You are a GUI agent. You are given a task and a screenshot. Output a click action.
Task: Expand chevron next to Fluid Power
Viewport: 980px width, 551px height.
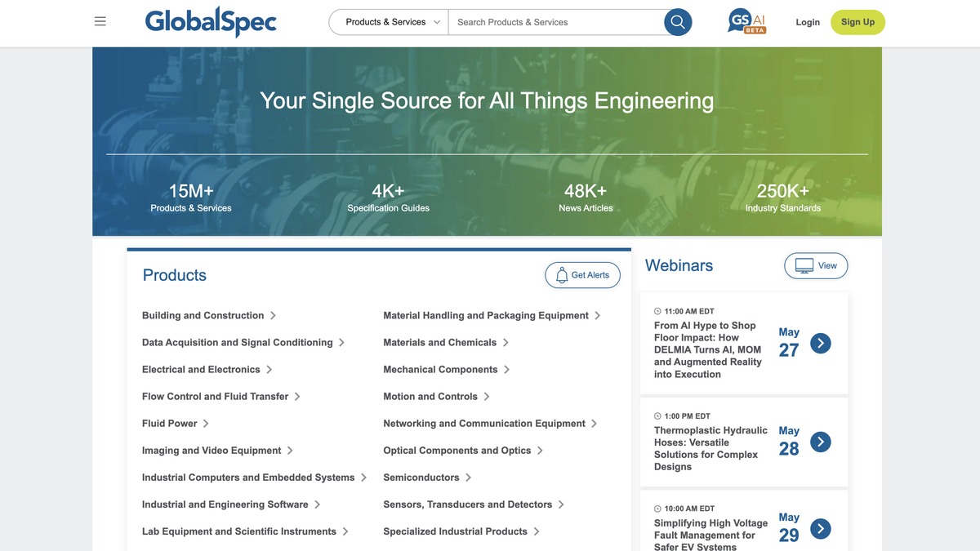click(x=206, y=424)
